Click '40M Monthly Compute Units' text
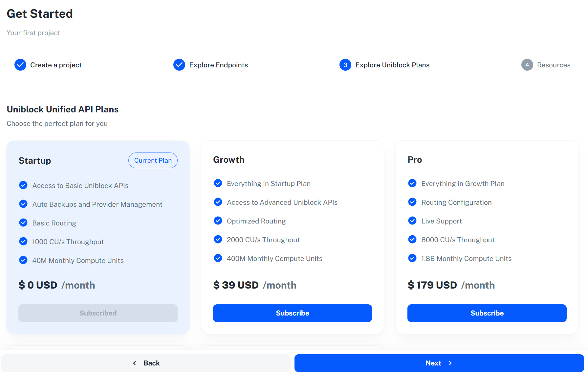588x375 pixels. pos(78,261)
